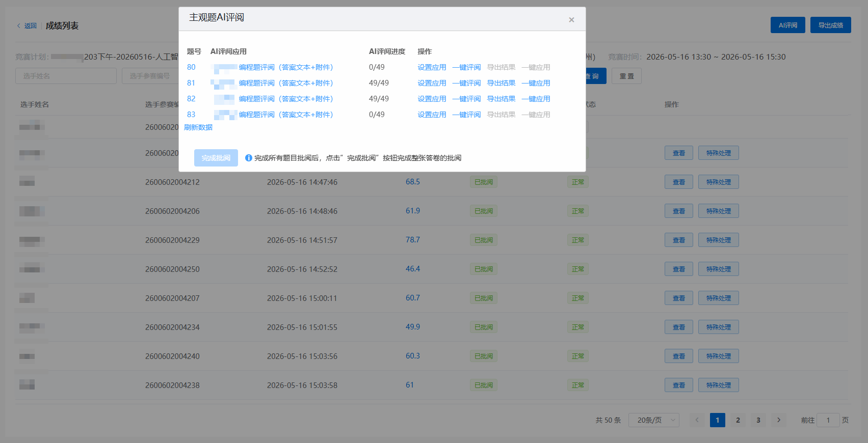Screen dimensions: 868x443
Task: Focus the 选手姓名 search field
Action: click(66, 76)
